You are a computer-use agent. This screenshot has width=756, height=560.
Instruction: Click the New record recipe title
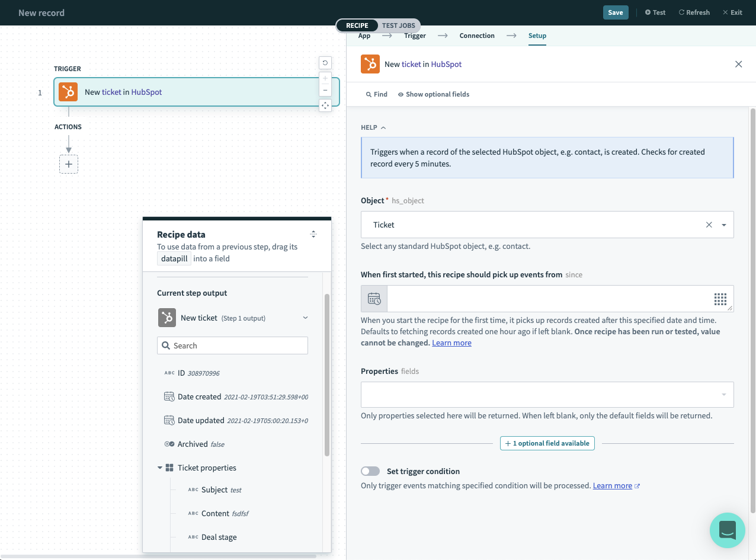click(41, 12)
